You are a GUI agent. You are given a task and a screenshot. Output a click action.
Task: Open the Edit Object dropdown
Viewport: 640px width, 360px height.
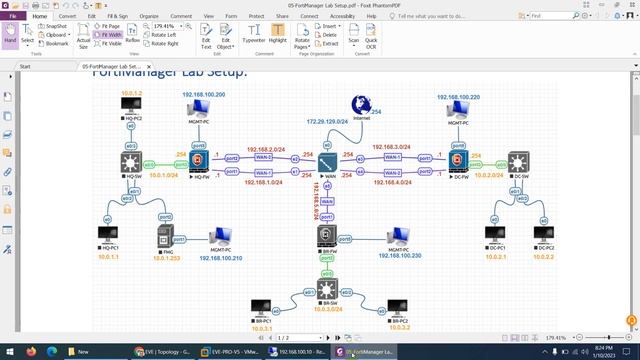(x=225, y=36)
